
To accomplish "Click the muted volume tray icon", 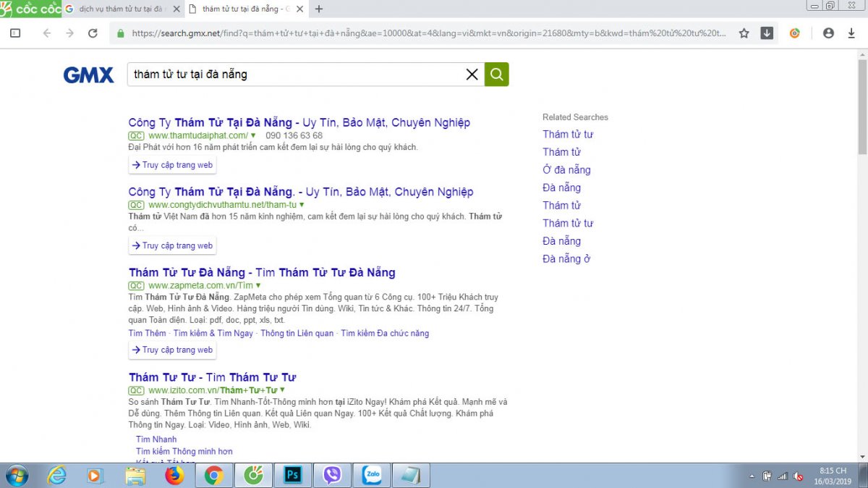I will coord(799,476).
